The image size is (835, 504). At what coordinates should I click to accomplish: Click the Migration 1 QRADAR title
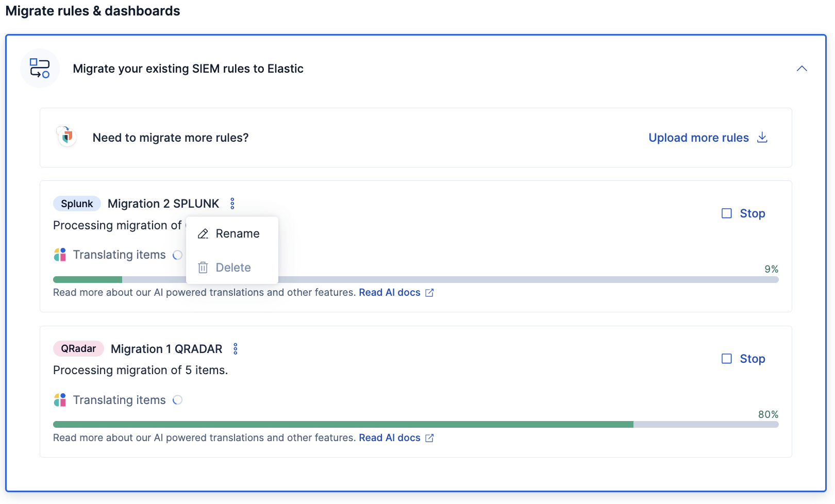tap(166, 349)
